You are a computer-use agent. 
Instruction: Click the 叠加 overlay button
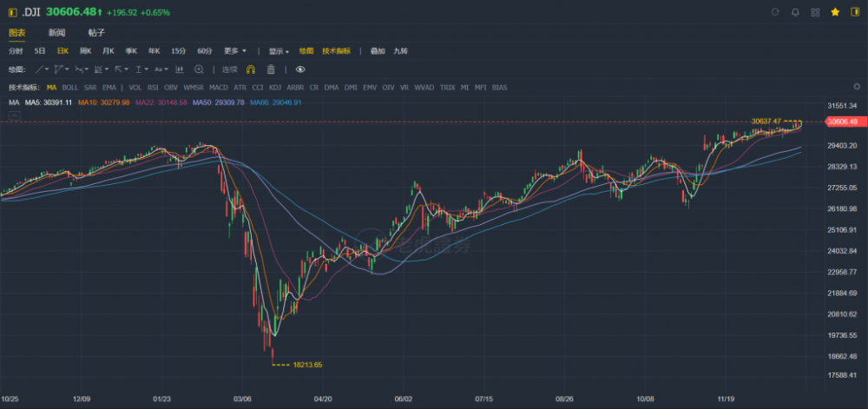point(378,50)
